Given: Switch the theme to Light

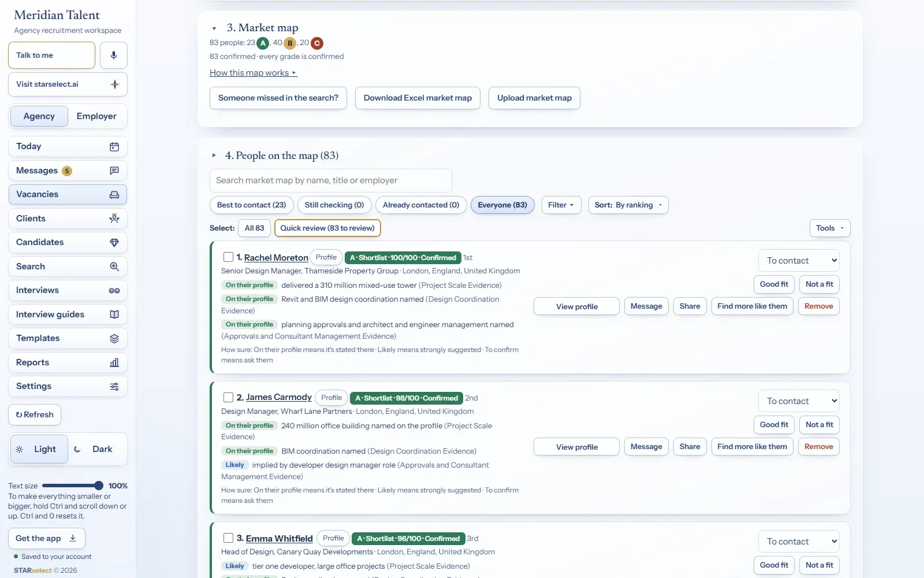Looking at the screenshot, I should point(39,449).
